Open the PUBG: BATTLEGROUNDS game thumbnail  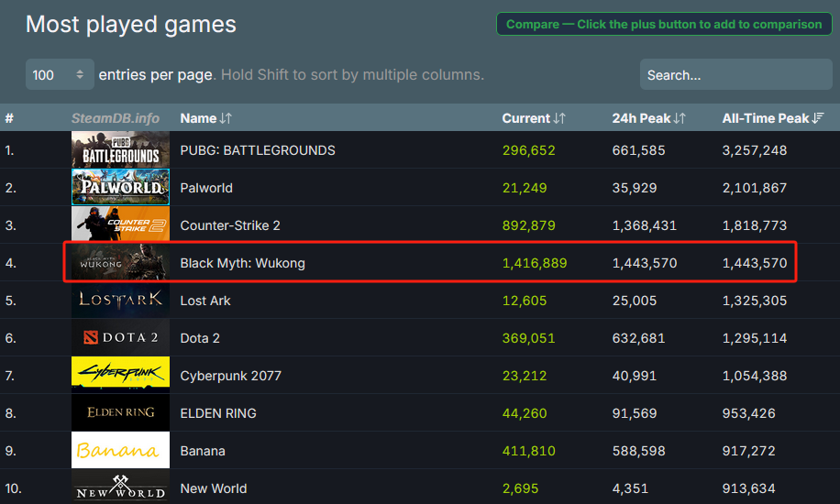click(x=120, y=150)
